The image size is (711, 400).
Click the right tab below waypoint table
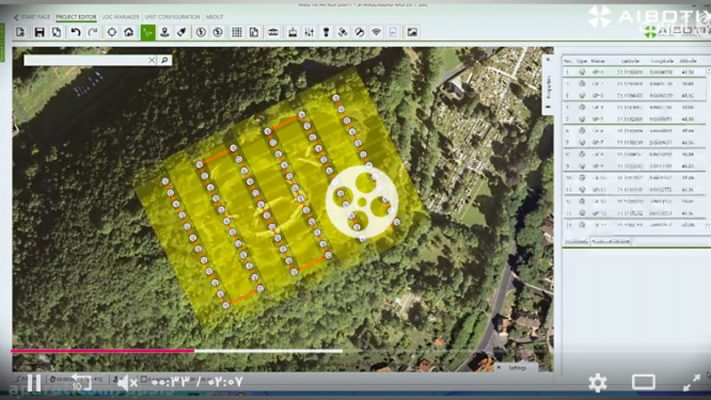(x=610, y=242)
